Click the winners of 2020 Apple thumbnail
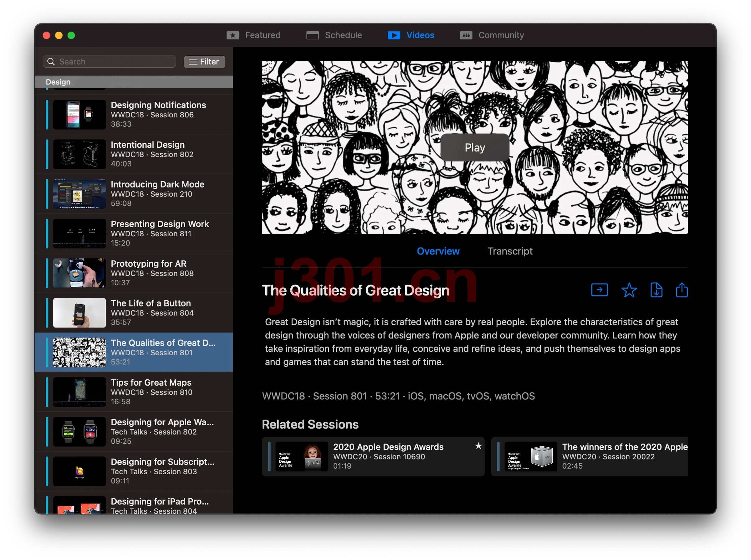The width and height of the screenshot is (751, 560). pyautogui.click(x=531, y=457)
